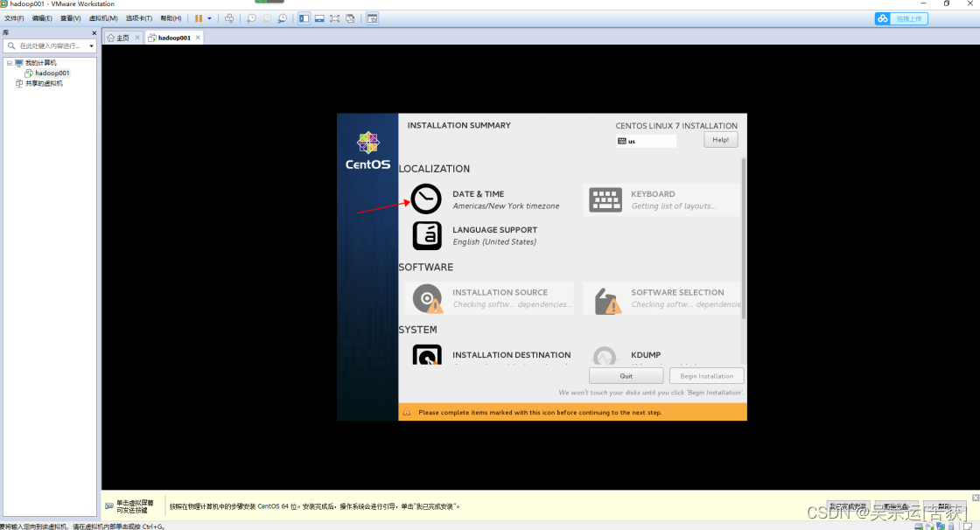Toggle the thumbnail bar view icon

[319, 18]
